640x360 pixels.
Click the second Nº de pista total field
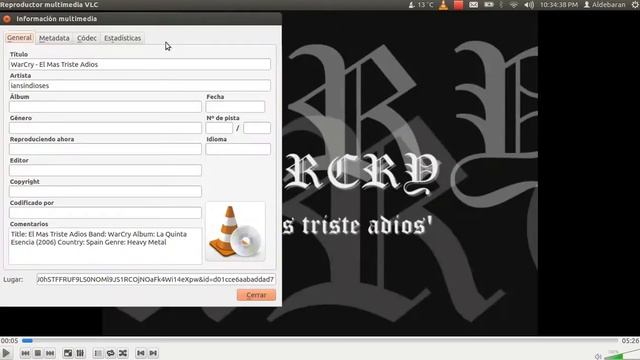(257, 128)
